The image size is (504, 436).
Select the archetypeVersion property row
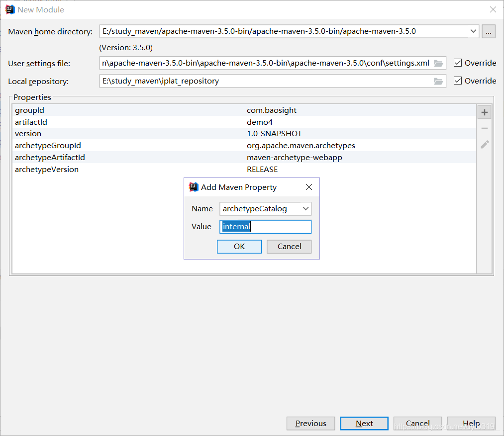(x=244, y=170)
